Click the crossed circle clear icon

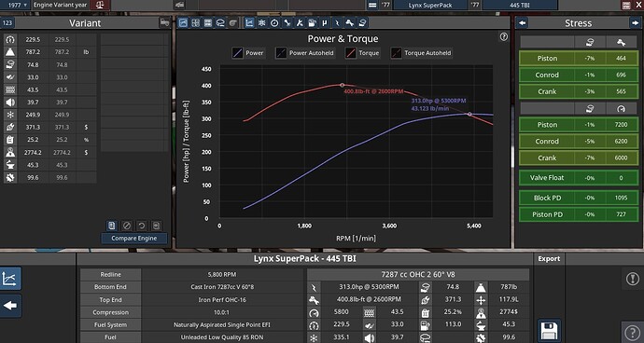[x=127, y=226]
